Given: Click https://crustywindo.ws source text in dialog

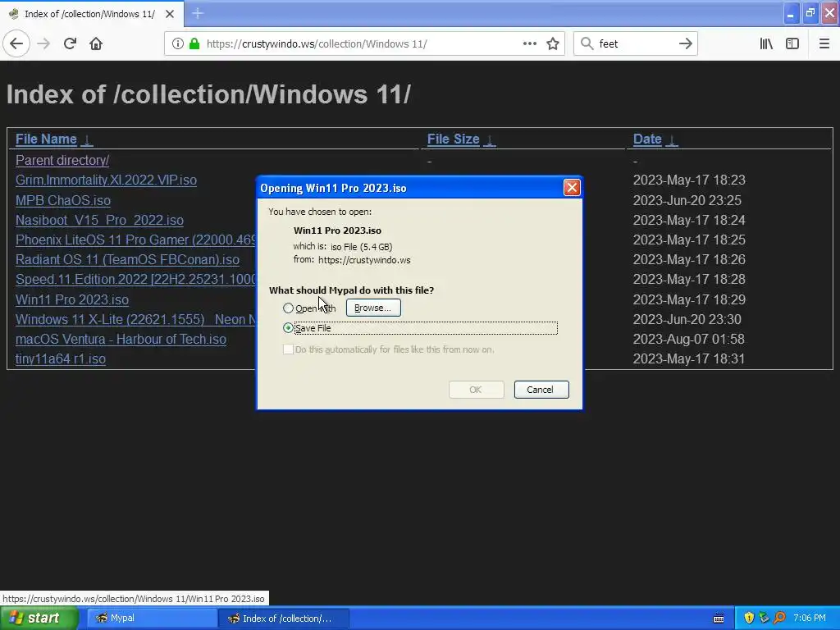Looking at the screenshot, I should pos(364,260).
